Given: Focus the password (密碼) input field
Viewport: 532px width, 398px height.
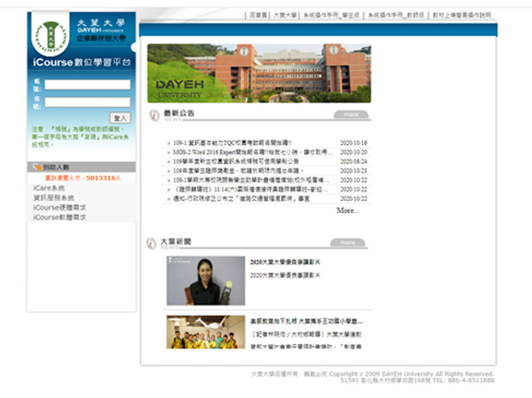Looking at the screenshot, I should [88, 102].
